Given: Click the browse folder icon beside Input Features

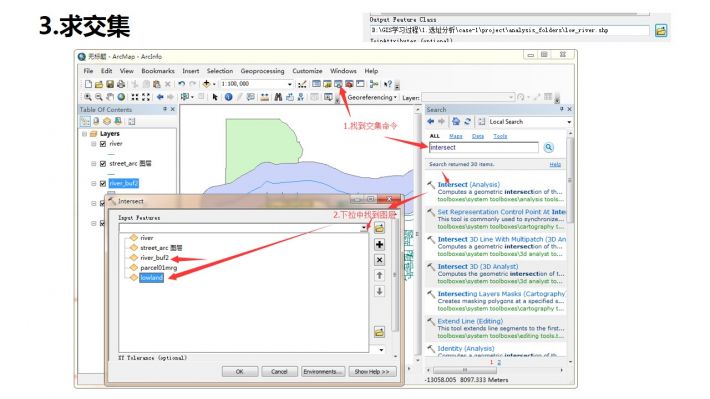Looking at the screenshot, I should coord(379,228).
